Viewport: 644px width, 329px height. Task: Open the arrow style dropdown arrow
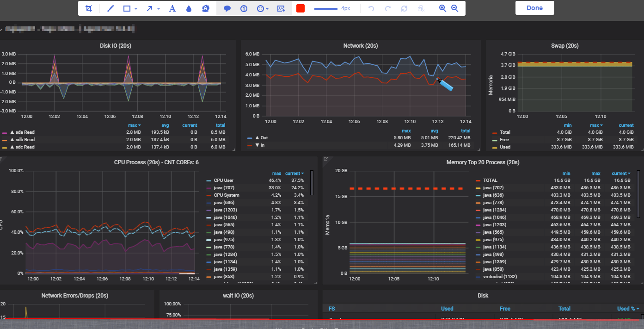point(159,9)
